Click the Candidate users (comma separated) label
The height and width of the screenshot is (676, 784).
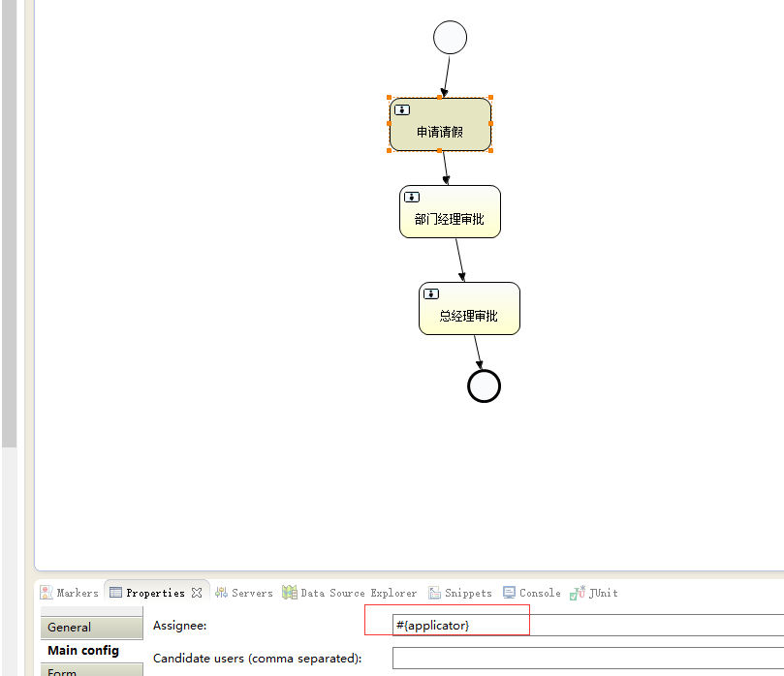[257, 659]
